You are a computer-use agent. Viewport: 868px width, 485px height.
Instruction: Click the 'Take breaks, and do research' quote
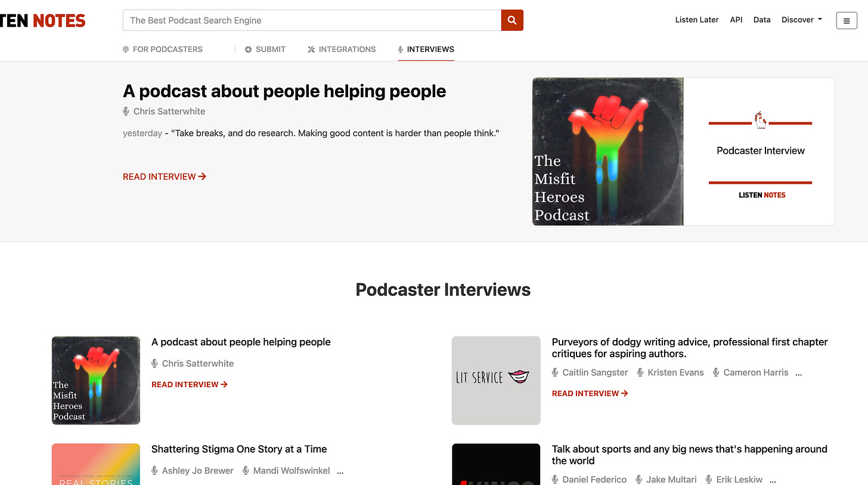pos(335,133)
